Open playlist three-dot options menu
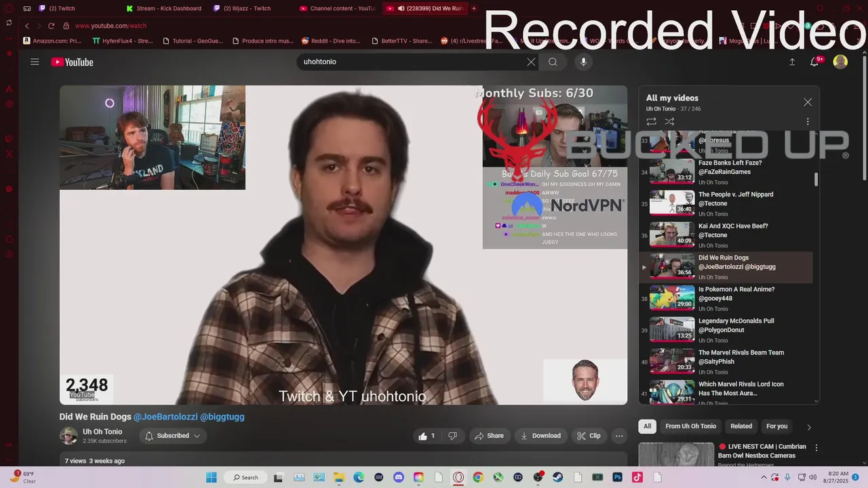The image size is (868, 488). coord(808,121)
